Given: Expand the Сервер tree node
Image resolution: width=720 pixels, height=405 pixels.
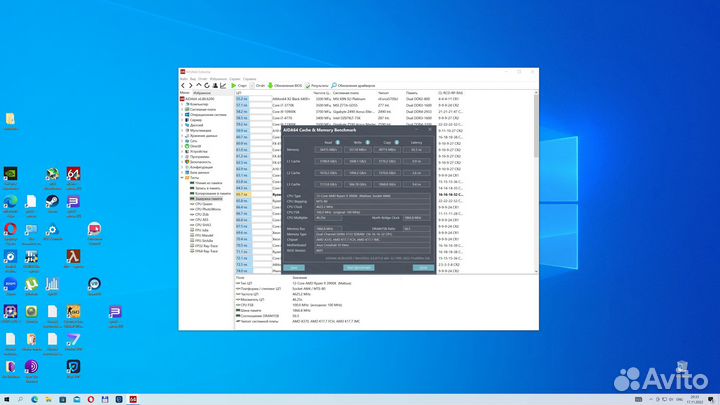Looking at the screenshot, I should [182, 120].
